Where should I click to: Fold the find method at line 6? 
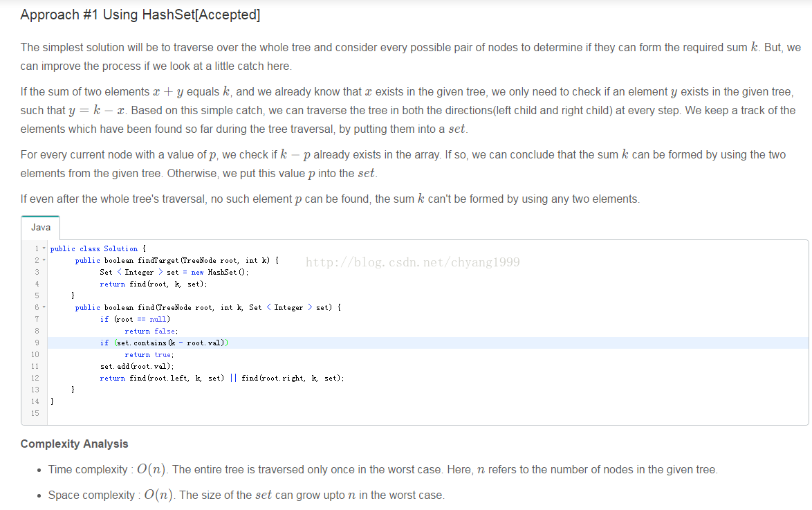coord(44,307)
